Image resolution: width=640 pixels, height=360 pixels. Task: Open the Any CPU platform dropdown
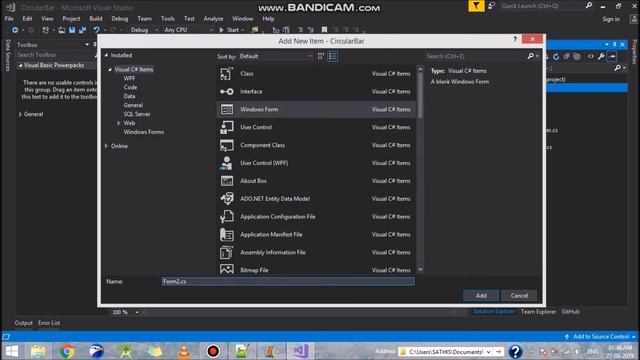pos(188,30)
